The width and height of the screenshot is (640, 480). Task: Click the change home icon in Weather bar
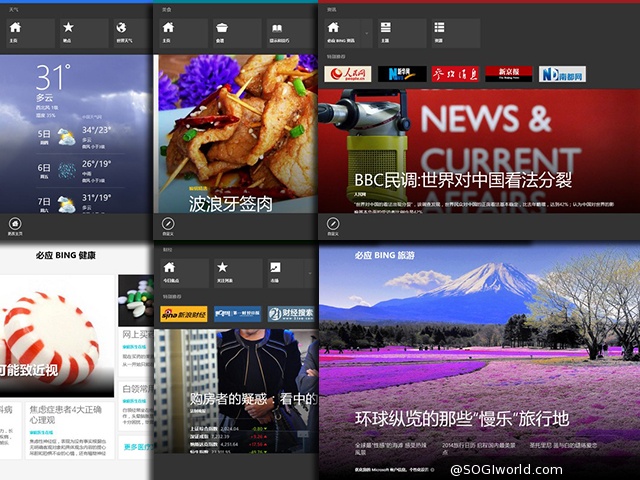pyautogui.click(x=15, y=224)
